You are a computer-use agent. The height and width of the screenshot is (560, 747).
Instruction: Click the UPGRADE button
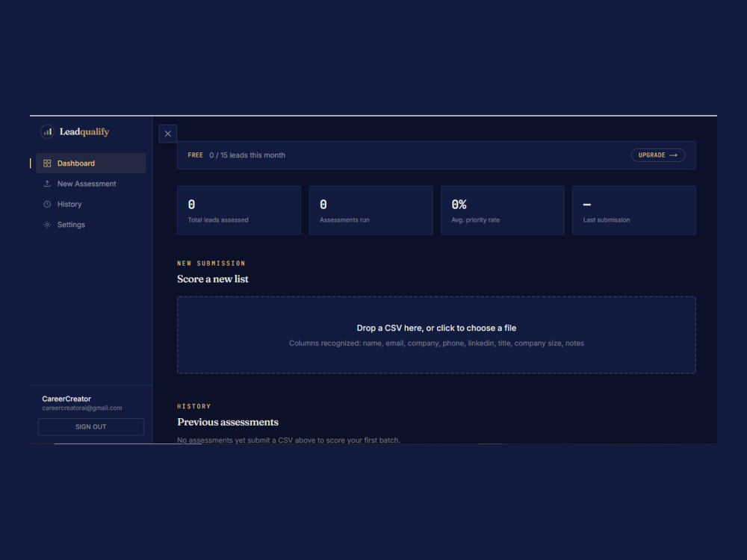658,155
